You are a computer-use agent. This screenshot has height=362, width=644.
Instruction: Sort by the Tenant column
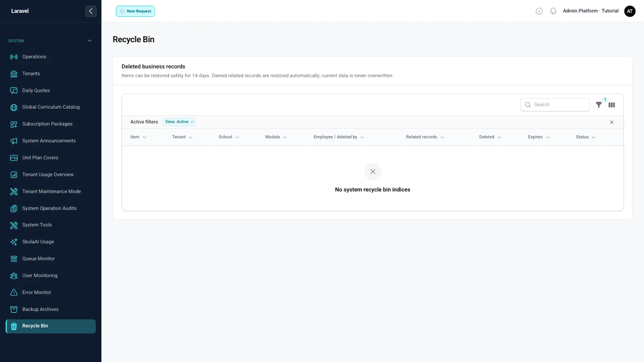tap(182, 137)
